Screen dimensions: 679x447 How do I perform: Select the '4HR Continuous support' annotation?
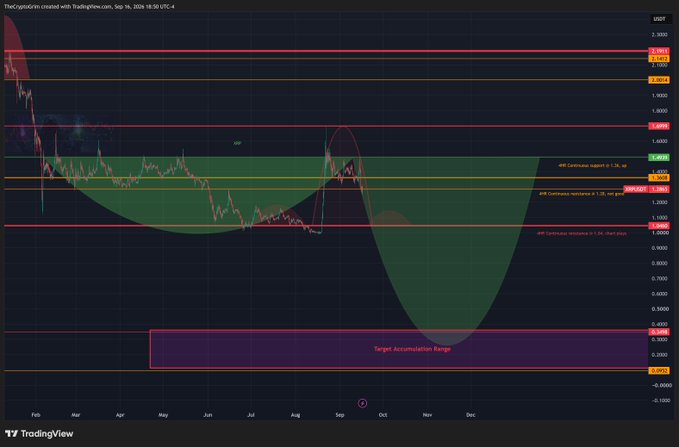(592, 165)
